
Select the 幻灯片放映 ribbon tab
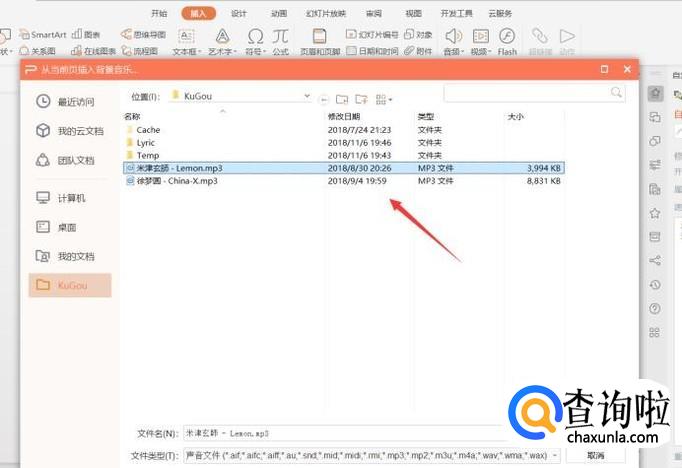pos(326,13)
